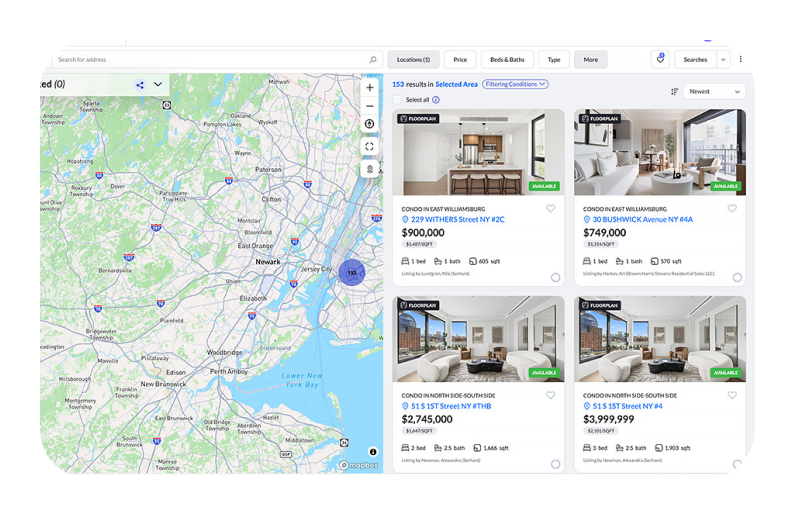The image size is (795, 519).
Task: Click the $749,000 price text
Action: (604, 233)
